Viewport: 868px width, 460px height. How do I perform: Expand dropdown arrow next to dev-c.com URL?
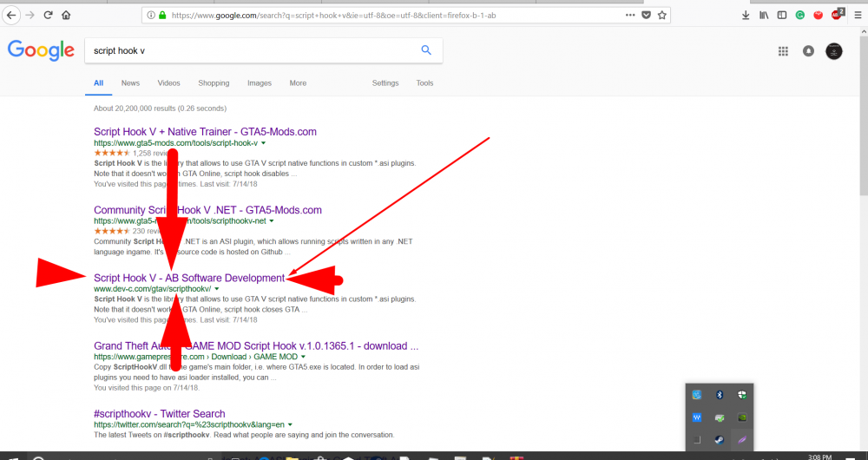pos(216,290)
